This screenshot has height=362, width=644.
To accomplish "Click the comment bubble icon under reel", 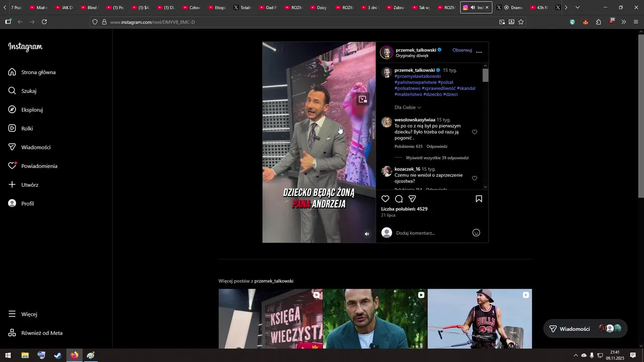I will (x=399, y=199).
